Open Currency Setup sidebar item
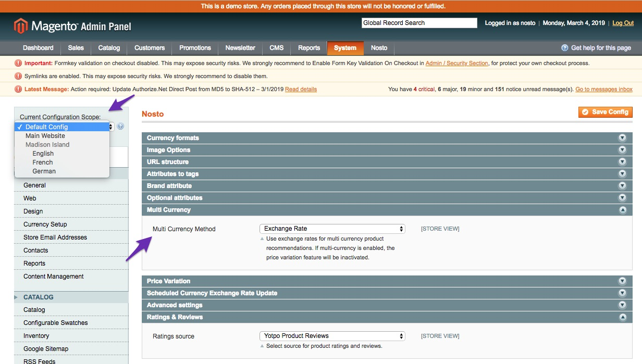Viewport: 642px width, 364px height. point(71,224)
